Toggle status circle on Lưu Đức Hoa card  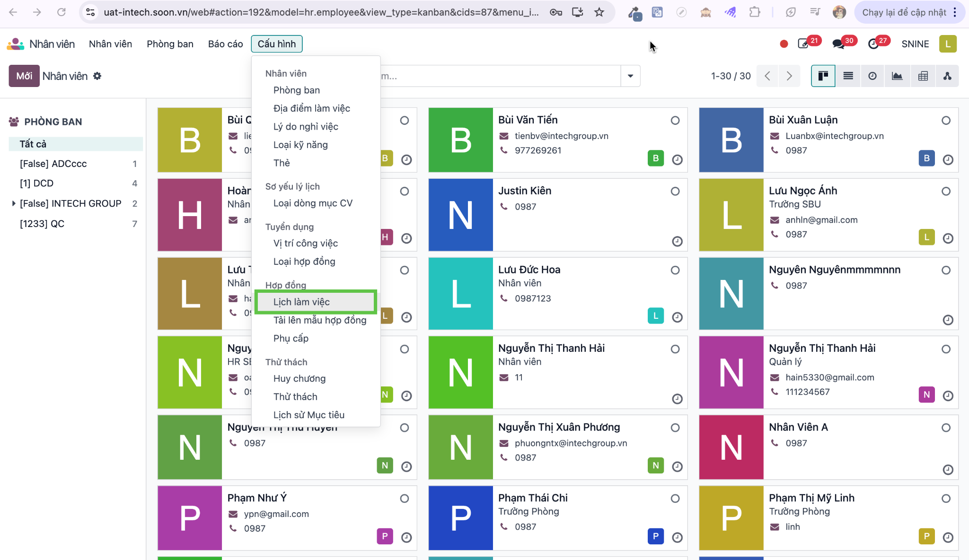pos(675,271)
